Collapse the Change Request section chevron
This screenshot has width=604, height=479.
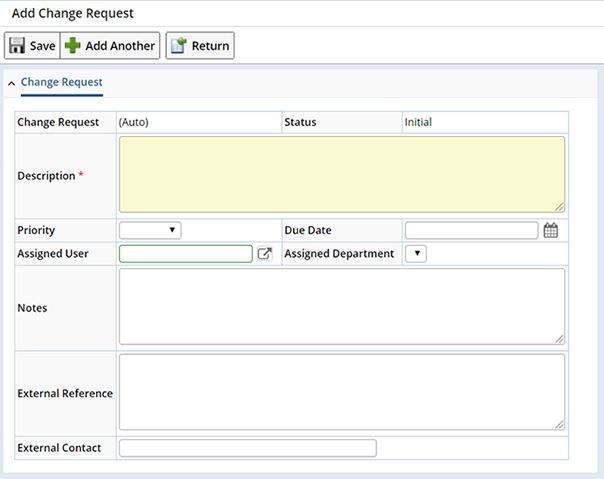[12, 83]
